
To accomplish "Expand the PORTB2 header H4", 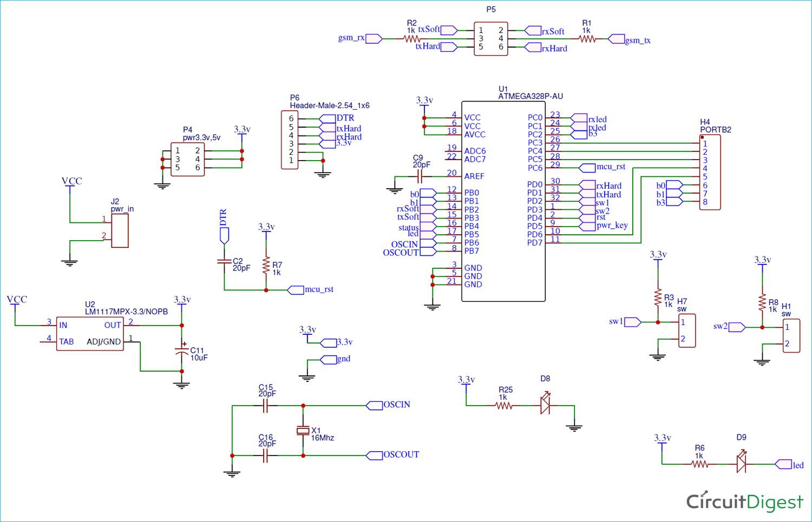I will pyautogui.click(x=710, y=173).
